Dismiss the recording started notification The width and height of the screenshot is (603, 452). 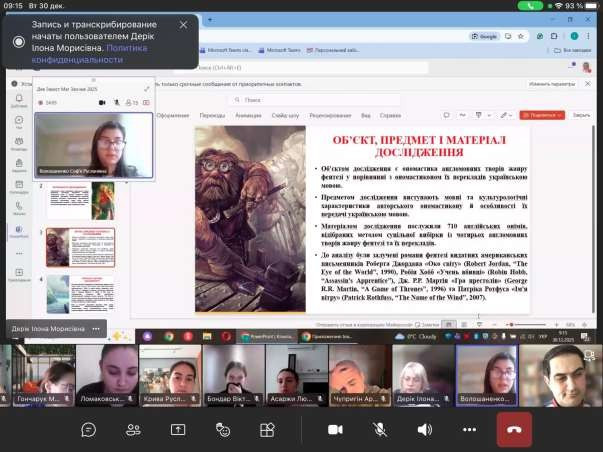click(183, 24)
